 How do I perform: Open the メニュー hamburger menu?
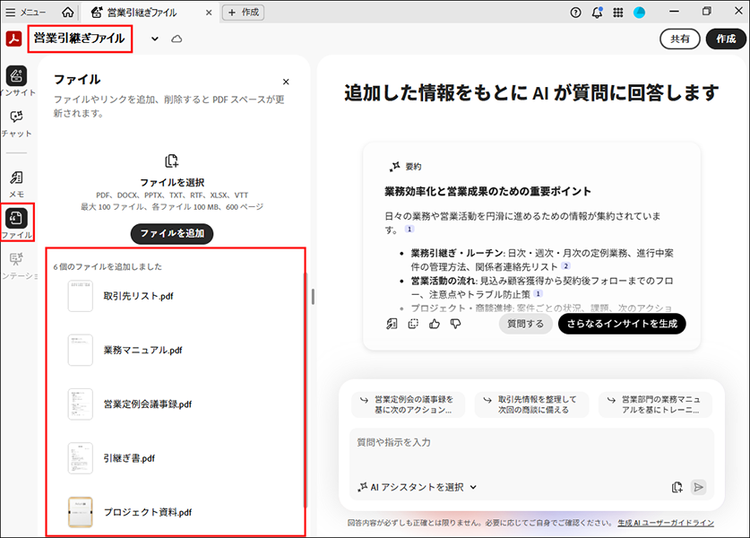[x=26, y=12]
